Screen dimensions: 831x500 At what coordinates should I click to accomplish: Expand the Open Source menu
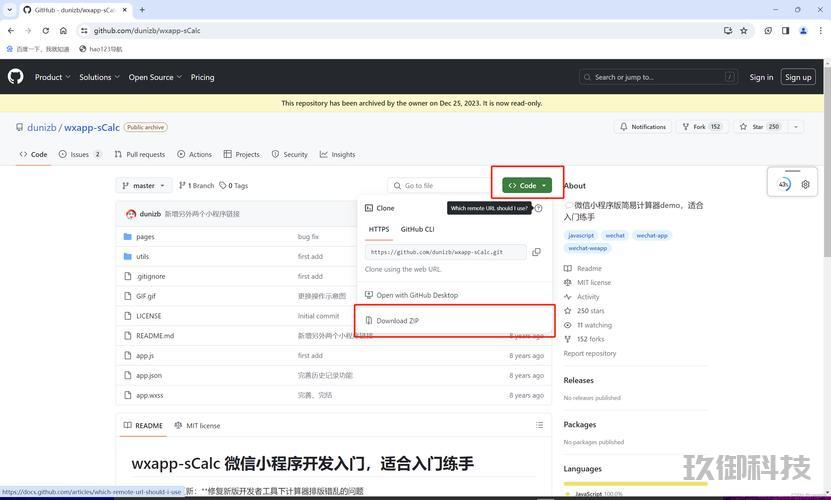[x=155, y=77]
